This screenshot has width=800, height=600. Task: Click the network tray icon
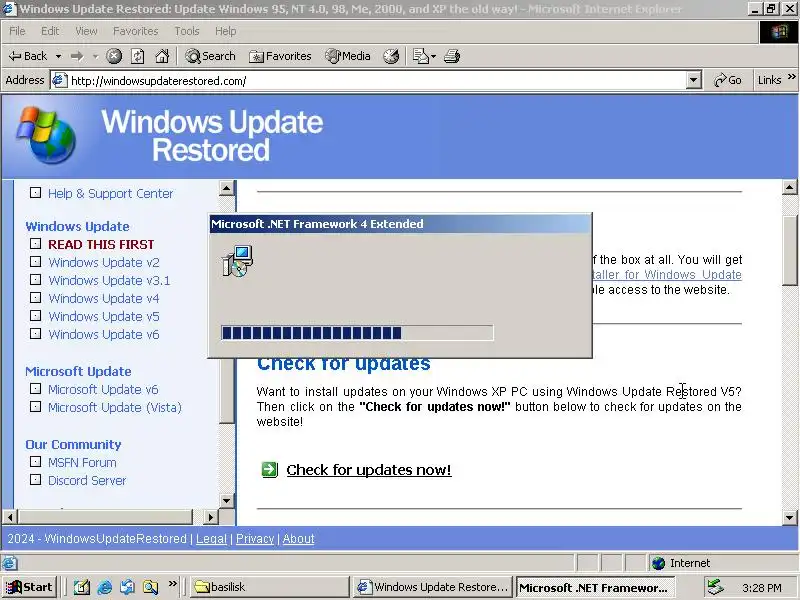click(715, 587)
